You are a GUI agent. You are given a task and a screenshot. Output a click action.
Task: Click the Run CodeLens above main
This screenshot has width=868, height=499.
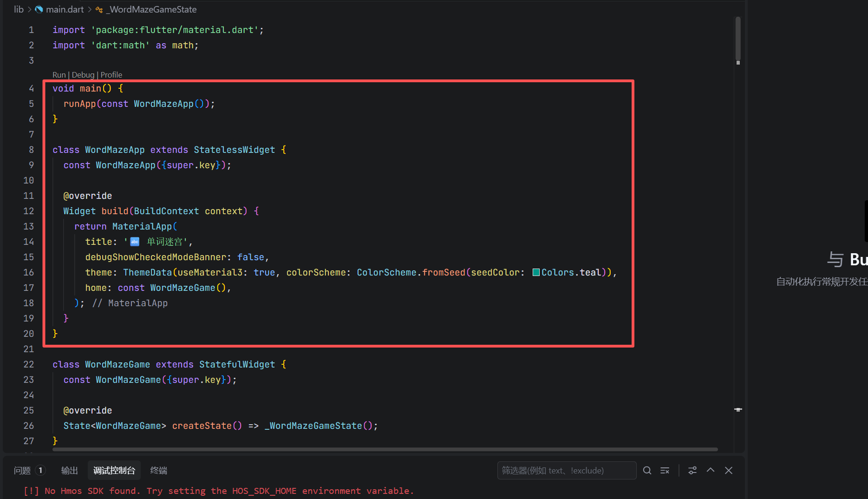pos(59,75)
